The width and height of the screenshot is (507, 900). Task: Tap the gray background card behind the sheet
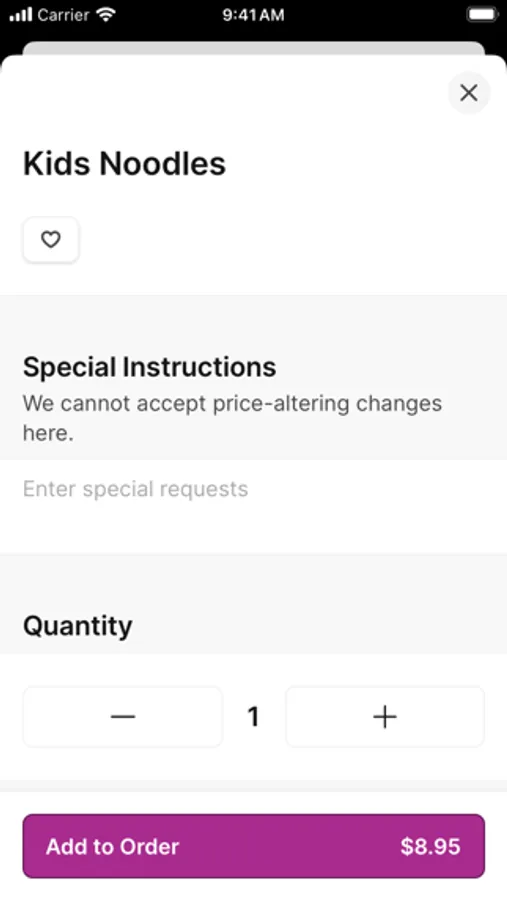coord(253,48)
